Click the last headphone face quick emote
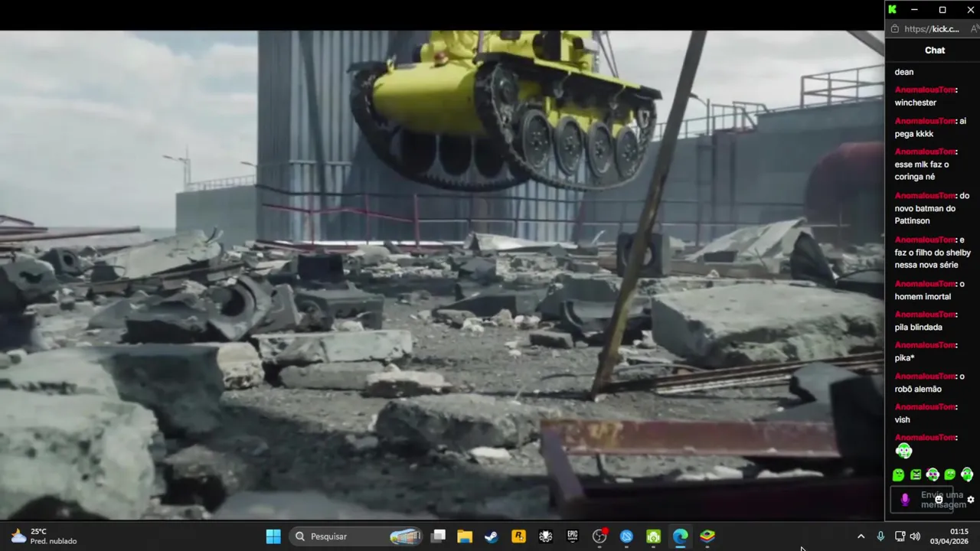980x551 pixels. pyautogui.click(x=967, y=474)
